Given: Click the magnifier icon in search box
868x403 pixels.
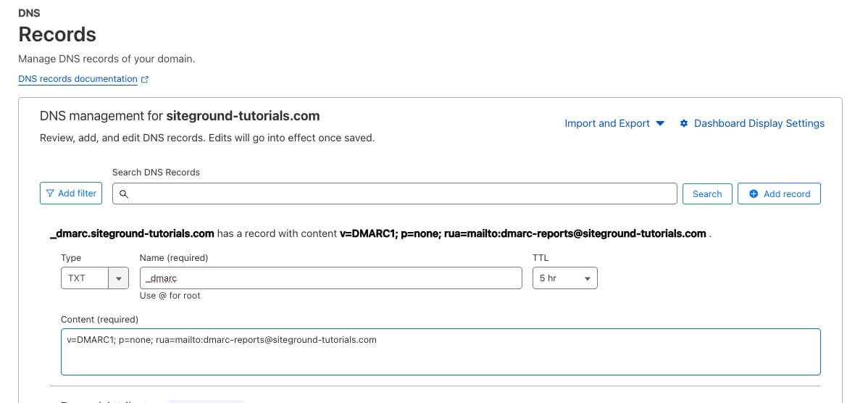Looking at the screenshot, I should click(x=124, y=194).
